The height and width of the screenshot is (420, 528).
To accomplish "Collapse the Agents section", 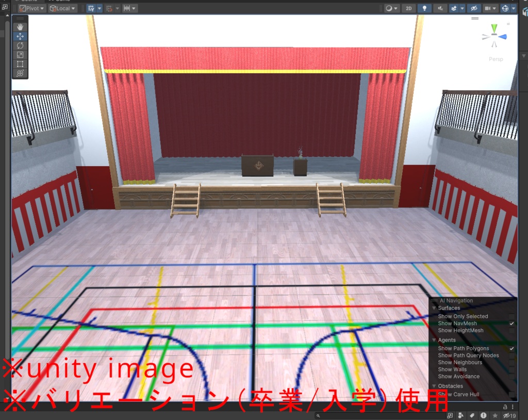I will point(434,340).
